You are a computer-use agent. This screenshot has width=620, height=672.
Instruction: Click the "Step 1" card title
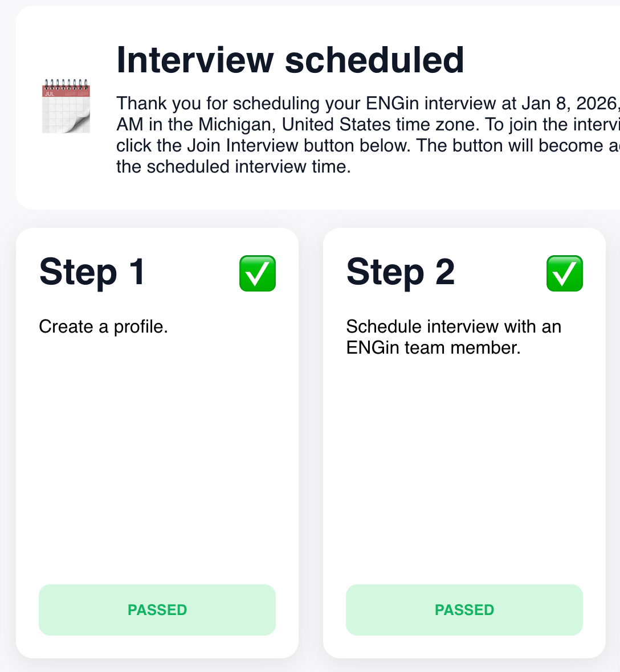coord(92,272)
